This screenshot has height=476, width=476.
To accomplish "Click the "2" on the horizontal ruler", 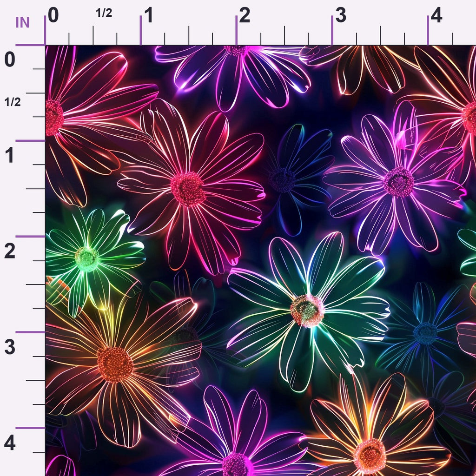I will point(245,15).
